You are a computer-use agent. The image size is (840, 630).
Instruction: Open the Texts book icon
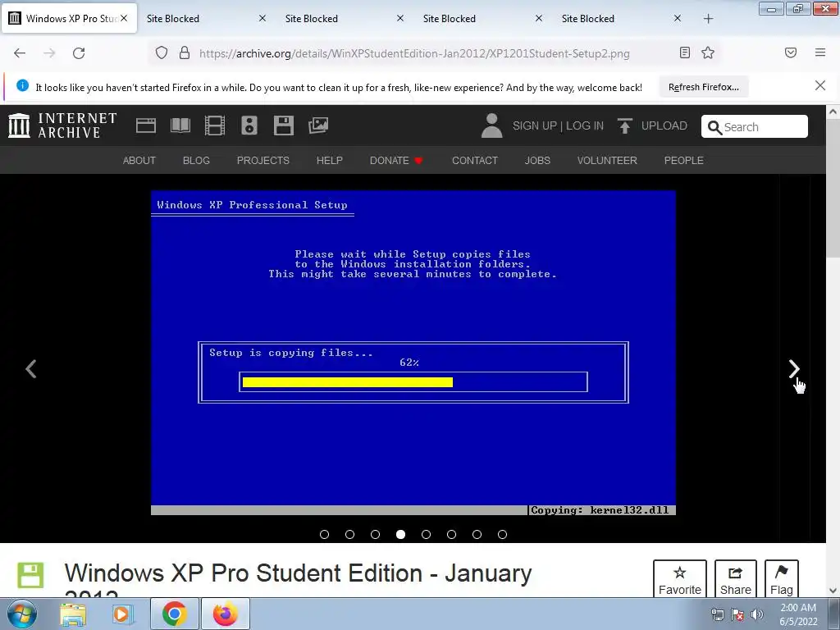(x=180, y=126)
